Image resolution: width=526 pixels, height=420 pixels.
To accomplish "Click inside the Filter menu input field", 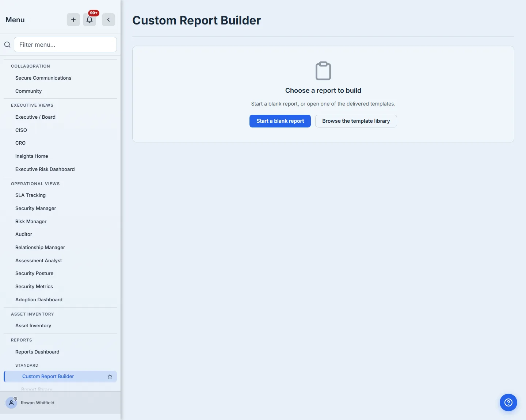I will (x=65, y=45).
